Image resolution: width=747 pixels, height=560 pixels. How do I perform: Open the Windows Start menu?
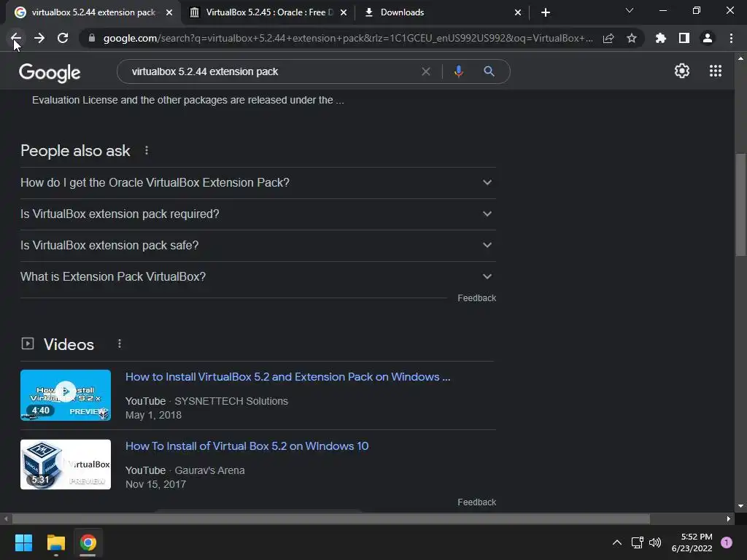pyautogui.click(x=23, y=542)
